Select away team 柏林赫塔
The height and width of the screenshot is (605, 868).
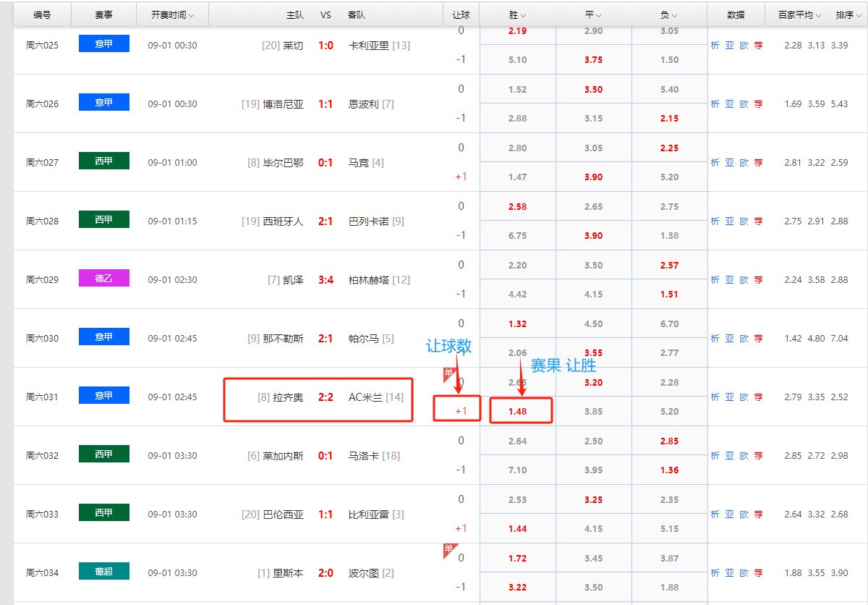(x=369, y=279)
